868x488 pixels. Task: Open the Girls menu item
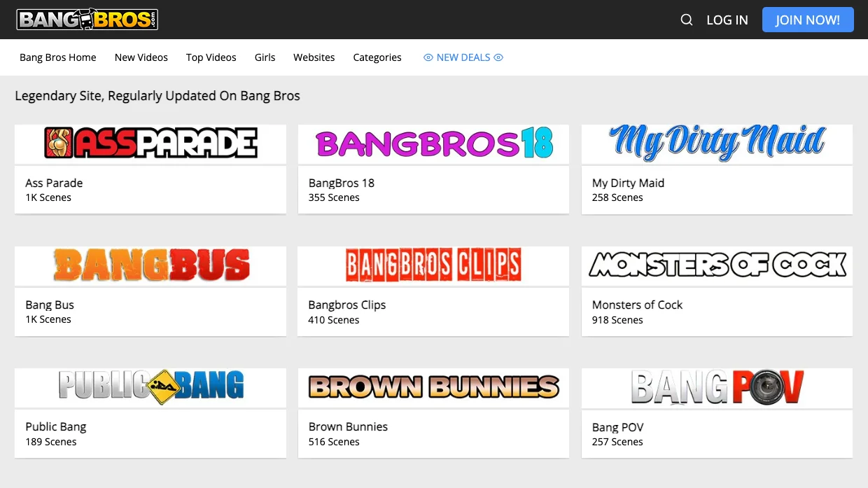click(x=265, y=57)
